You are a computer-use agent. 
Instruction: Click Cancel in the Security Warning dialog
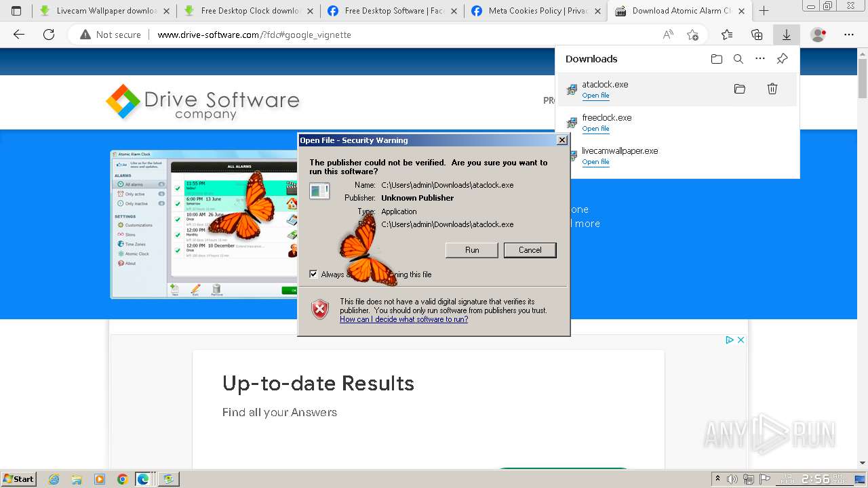(x=530, y=250)
